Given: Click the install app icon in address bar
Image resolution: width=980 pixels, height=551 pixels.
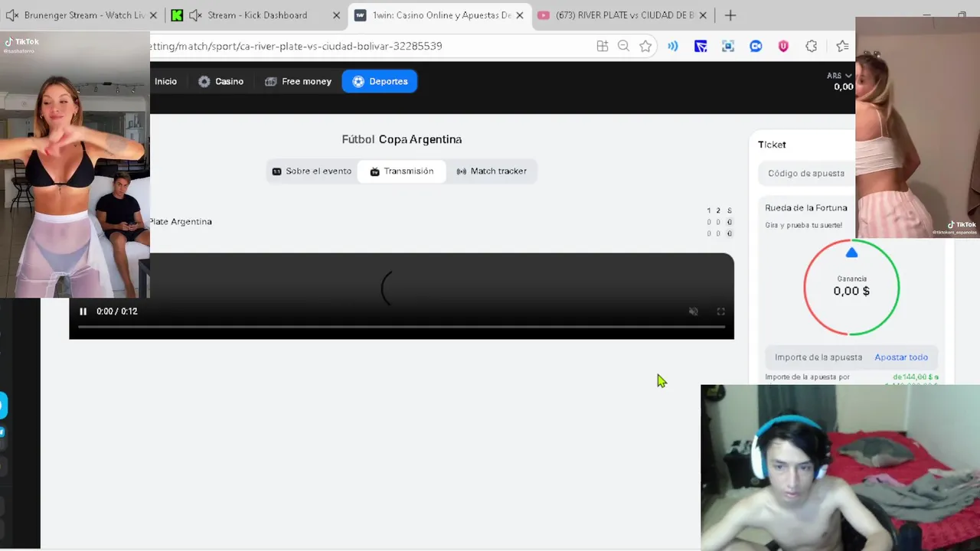Looking at the screenshot, I should coord(603,46).
